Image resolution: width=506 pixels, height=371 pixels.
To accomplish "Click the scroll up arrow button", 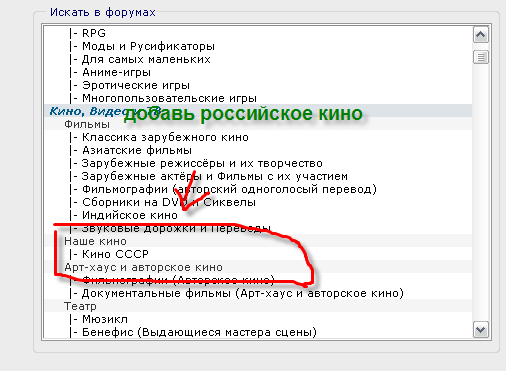I will point(481,35).
